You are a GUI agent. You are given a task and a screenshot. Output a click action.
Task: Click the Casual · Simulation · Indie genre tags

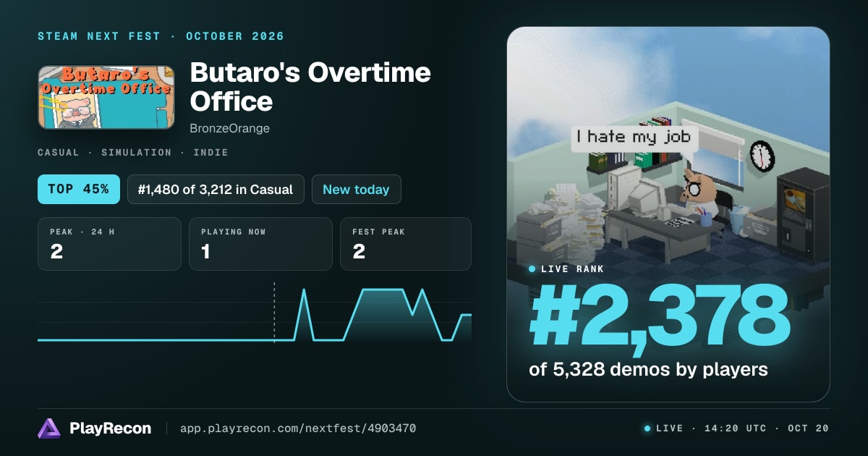tap(133, 153)
